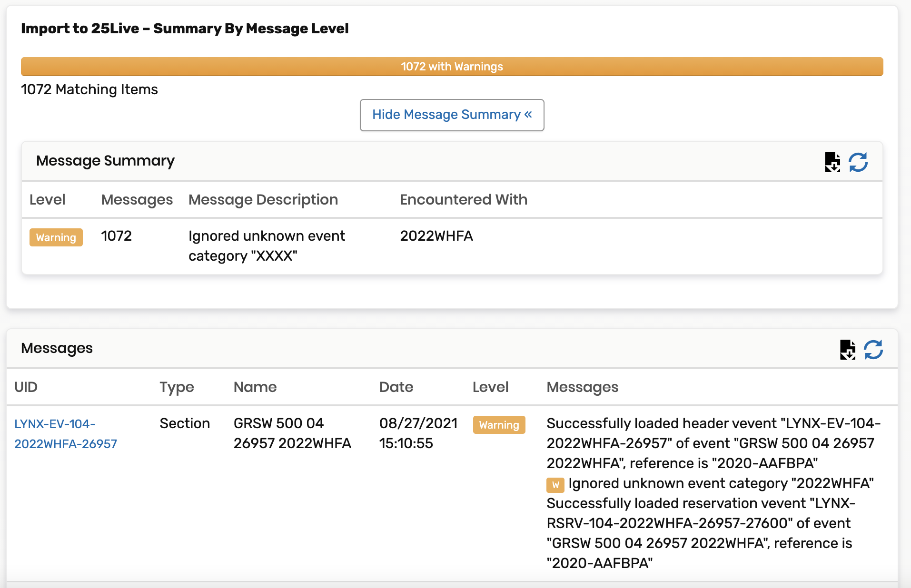Sort by the Level column in Message Summary

tap(47, 200)
